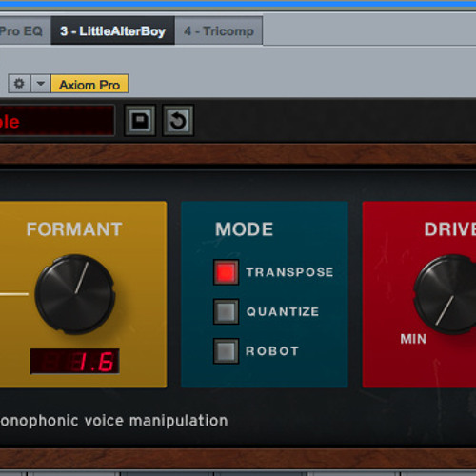The height and width of the screenshot is (476, 476).
Task: Click the Formant knob
Action: click(75, 294)
